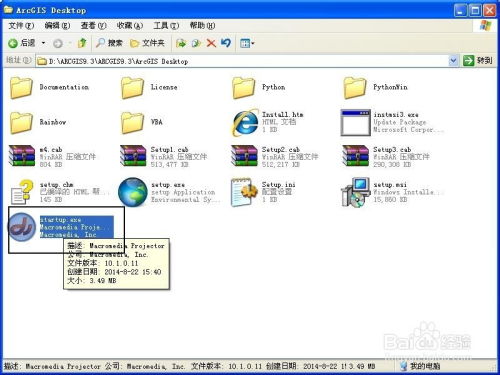This screenshot has width=500, height=375.
Task: Click the green Go (转到) button
Action: [x=477, y=61]
